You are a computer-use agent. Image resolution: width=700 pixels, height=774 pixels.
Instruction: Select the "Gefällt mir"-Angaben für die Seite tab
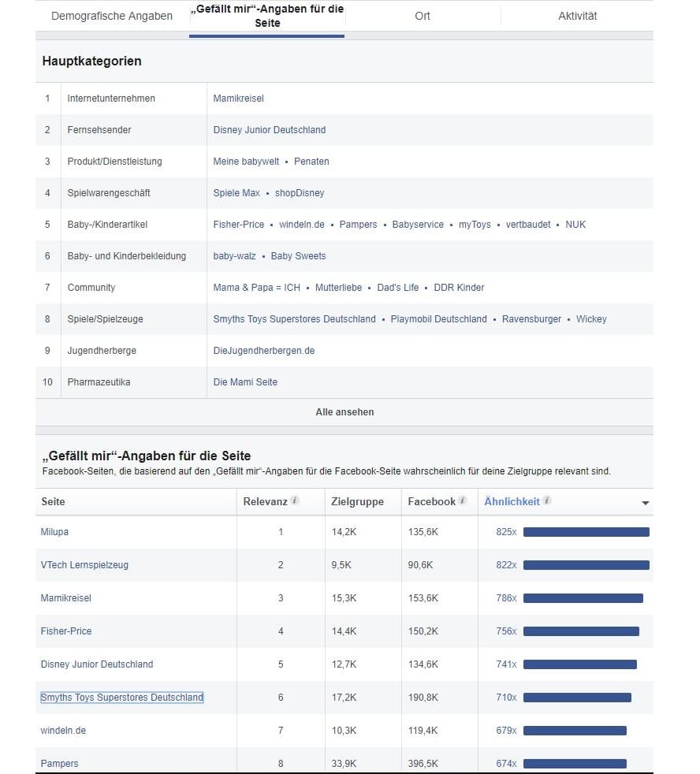pos(267,16)
